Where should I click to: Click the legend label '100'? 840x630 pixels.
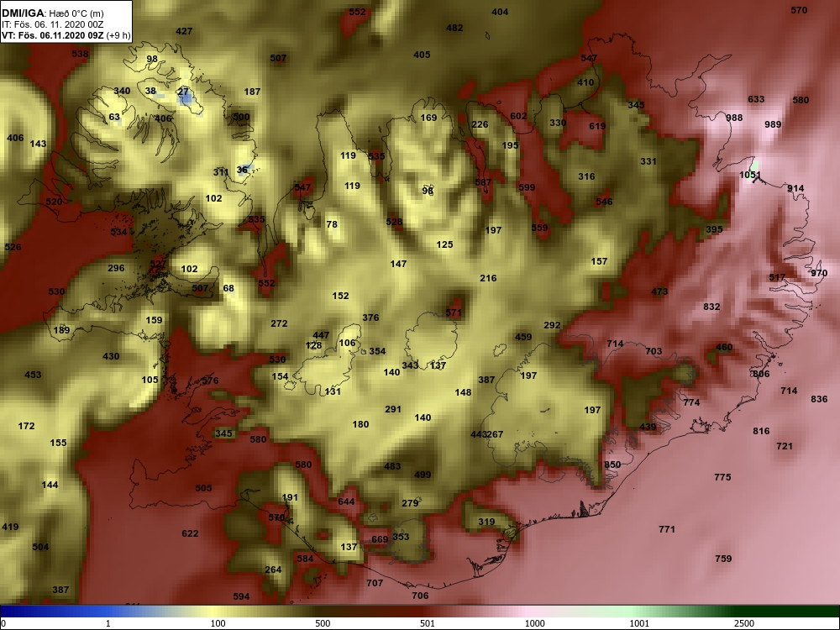tap(218, 623)
